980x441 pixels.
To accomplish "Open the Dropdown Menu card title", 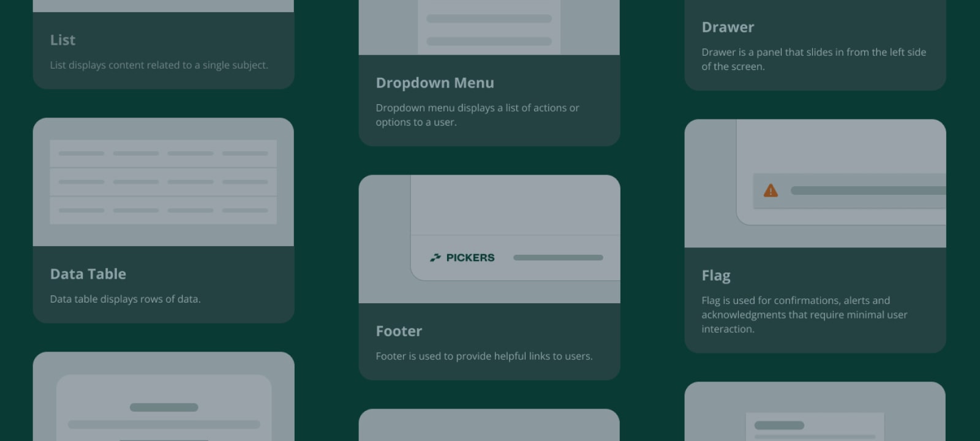I will click(435, 83).
